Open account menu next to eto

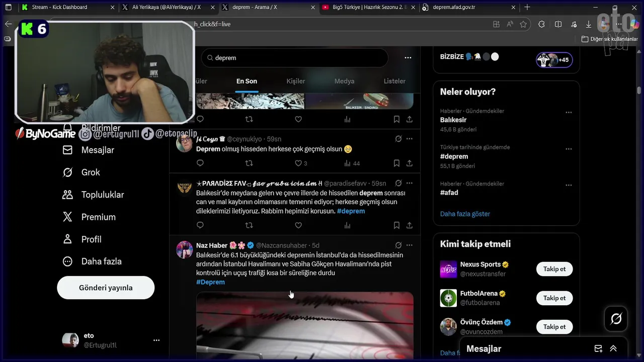(x=156, y=340)
